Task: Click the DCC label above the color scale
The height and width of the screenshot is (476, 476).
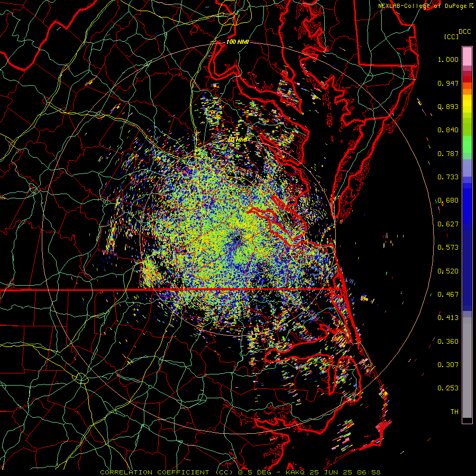Action: coord(464,32)
